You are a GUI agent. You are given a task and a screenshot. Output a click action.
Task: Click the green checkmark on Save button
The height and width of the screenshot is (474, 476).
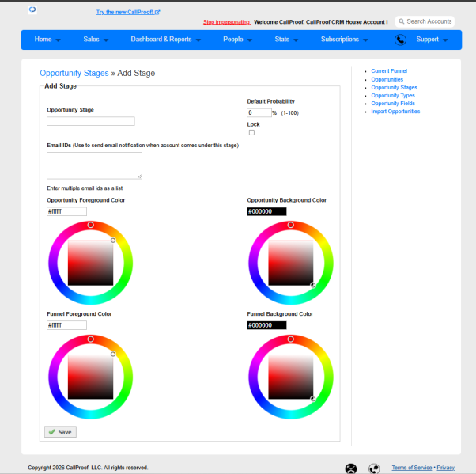tap(52, 432)
